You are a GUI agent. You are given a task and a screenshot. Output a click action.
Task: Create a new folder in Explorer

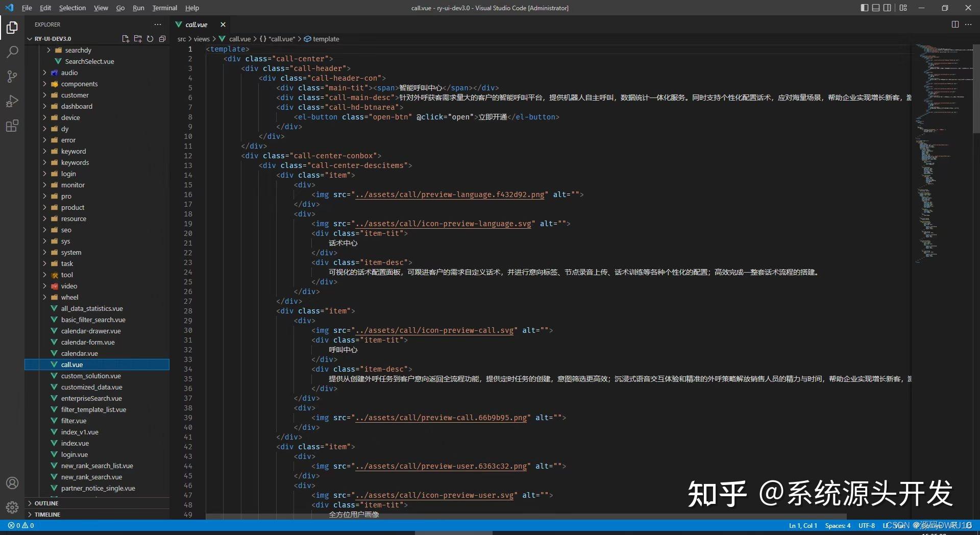click(138, 39)
